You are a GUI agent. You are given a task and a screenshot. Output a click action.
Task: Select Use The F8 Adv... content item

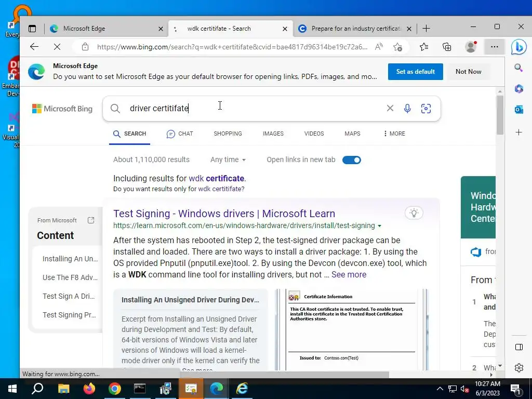[x=70, y=277]
